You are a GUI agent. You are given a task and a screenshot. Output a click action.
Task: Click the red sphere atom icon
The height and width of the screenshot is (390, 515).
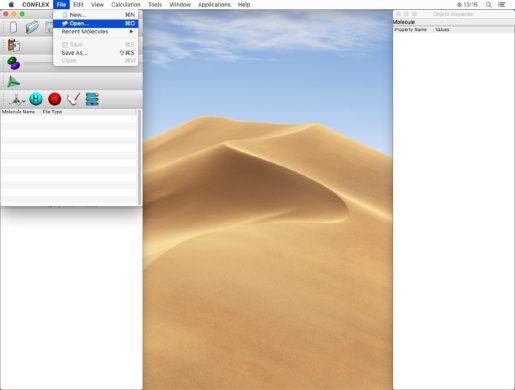(54, 99)
